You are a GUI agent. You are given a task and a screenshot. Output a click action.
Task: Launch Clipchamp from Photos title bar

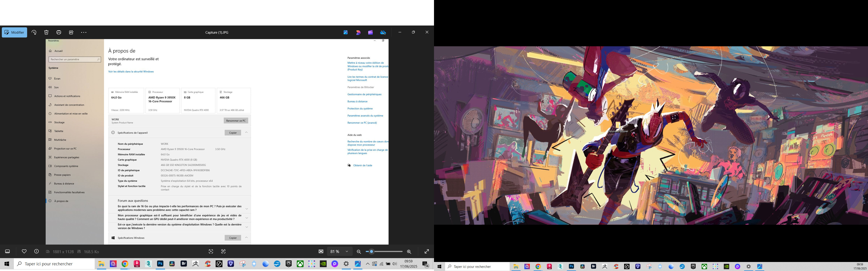click(370, 32)
